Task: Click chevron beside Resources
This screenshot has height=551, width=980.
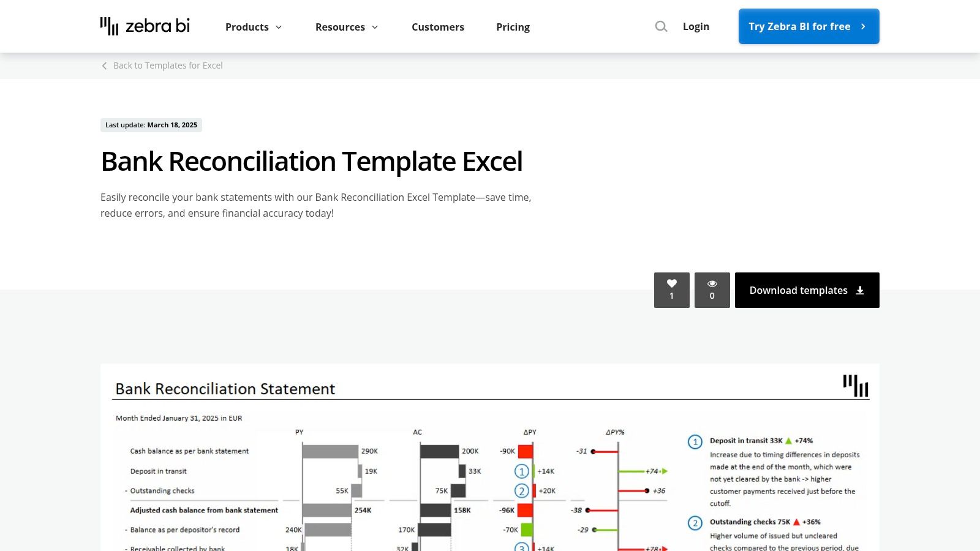Action: click(x=375, y=27)
